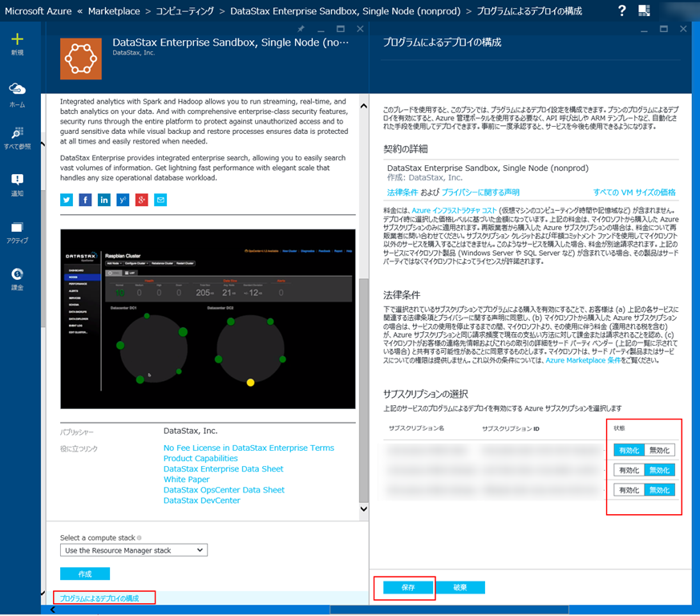Viewport: 700px width, 616px height.
Task: Disable (無効化) the second subscription
Action: [659, 470]
